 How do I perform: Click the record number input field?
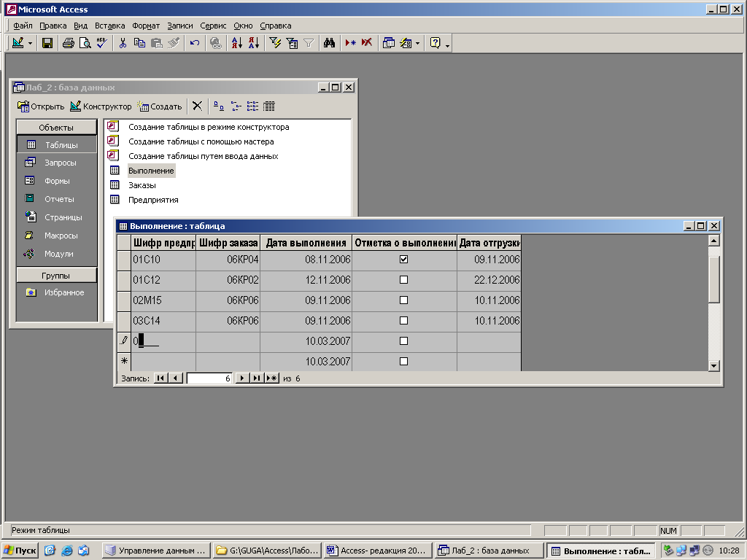(x=209, y=378)
